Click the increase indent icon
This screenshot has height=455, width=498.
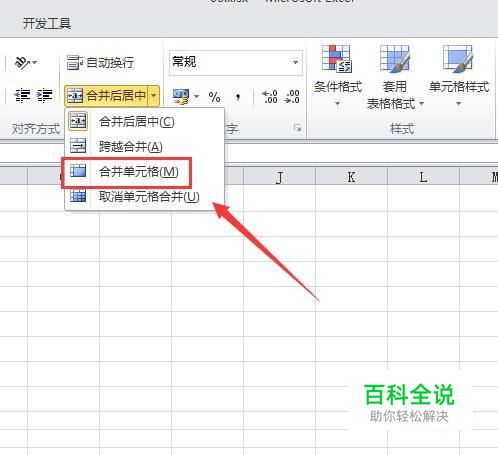(x=44, y=96)
